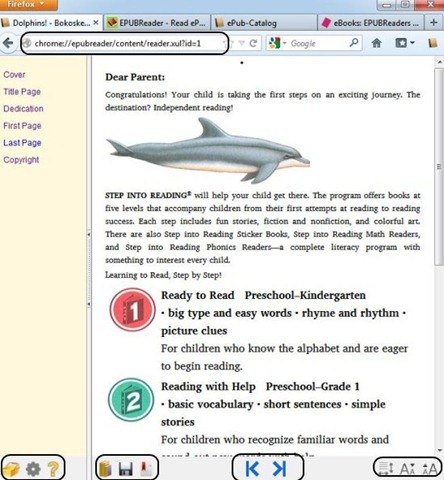Open EPUBReader settings gear
The height and width of the screenshot is (480, 444).
(x=33, y=469)
